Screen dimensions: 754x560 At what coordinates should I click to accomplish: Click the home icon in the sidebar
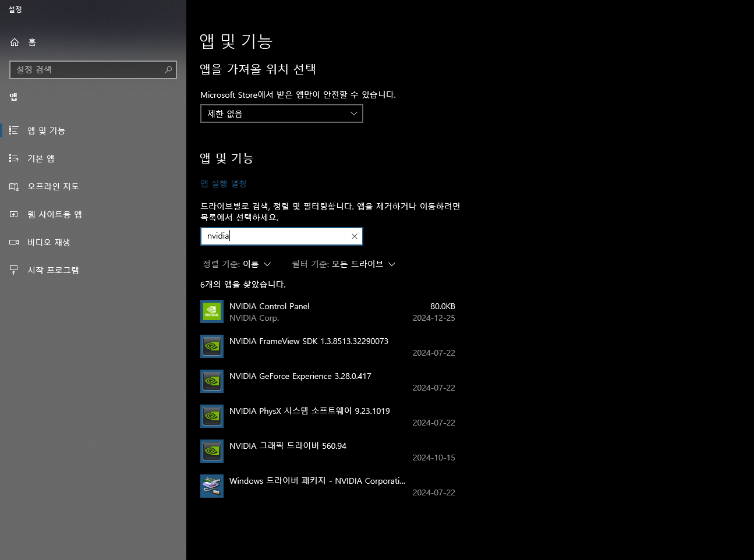15,42
